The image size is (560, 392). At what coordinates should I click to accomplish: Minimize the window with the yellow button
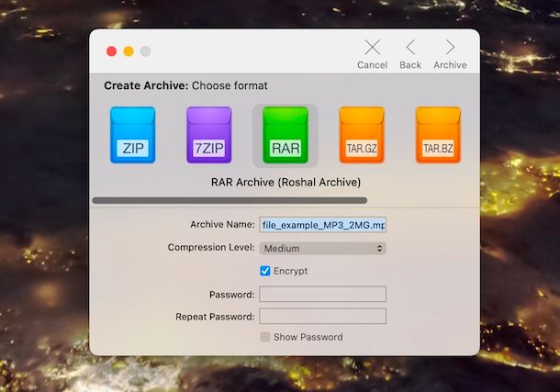point(129,51)
